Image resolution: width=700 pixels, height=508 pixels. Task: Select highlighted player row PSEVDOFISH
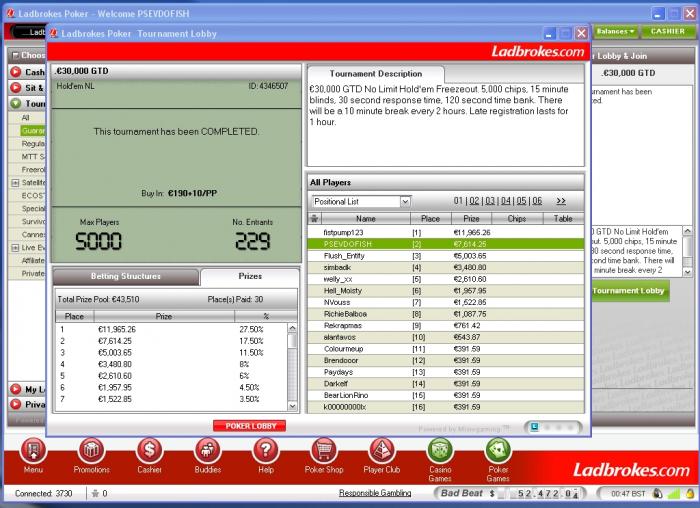click(446, 244)
